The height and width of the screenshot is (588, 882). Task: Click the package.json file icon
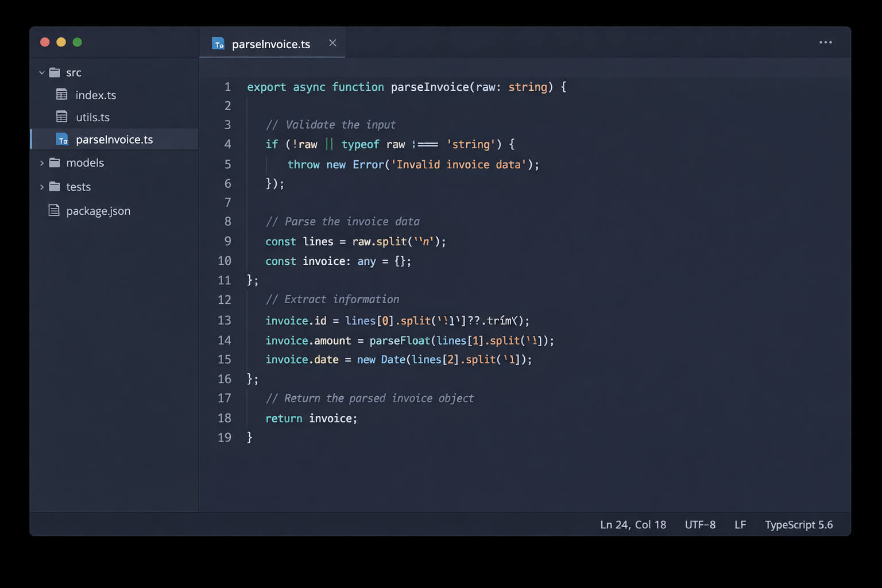[x=54, y=211]
